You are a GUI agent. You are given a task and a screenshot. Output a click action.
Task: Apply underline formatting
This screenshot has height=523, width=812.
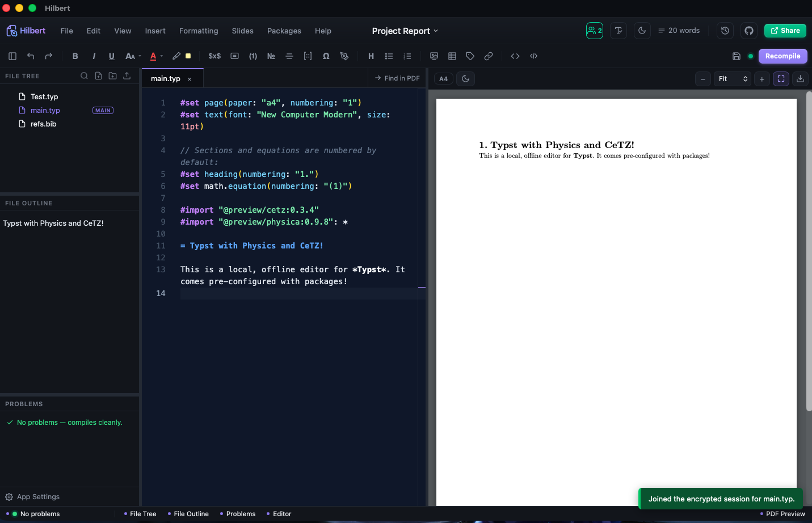112,56
